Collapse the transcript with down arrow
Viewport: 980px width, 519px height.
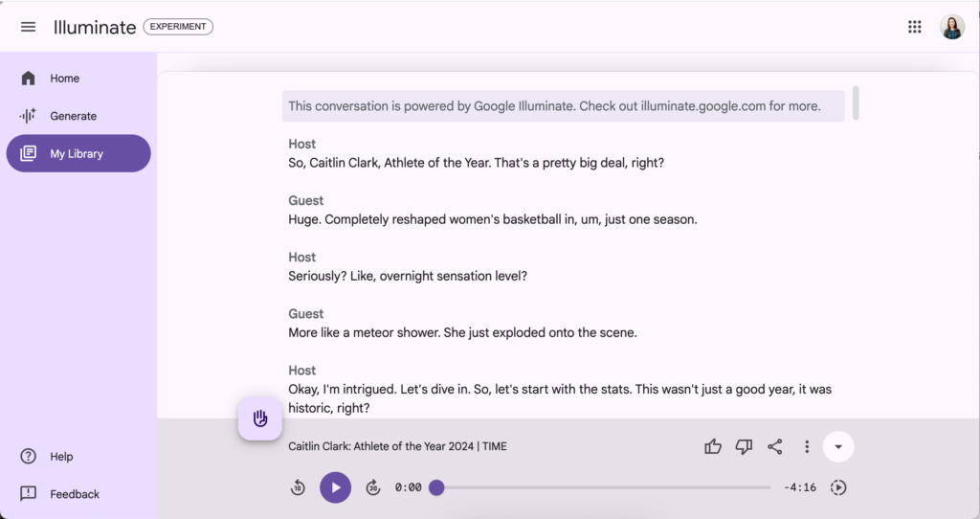click(x=838, y=446)
